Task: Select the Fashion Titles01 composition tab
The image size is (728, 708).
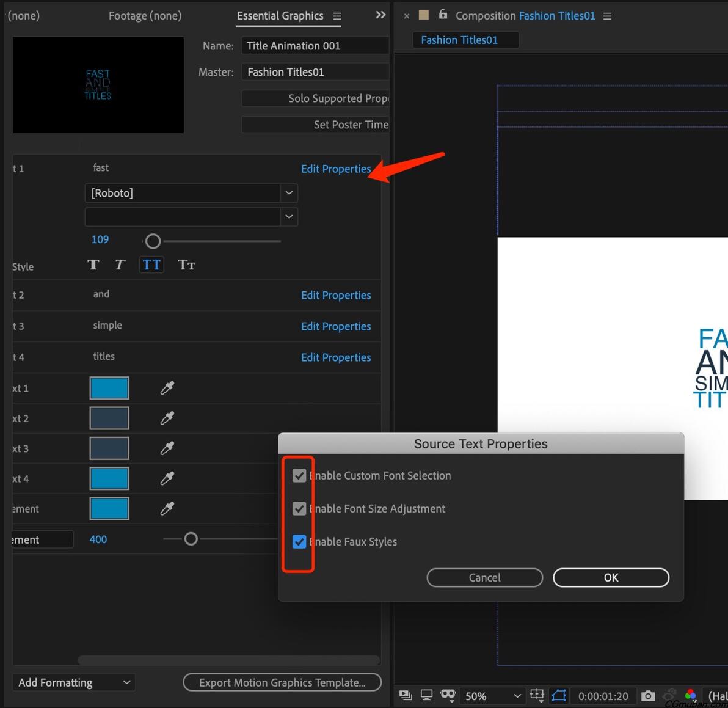Action: (x=459, y=40)
